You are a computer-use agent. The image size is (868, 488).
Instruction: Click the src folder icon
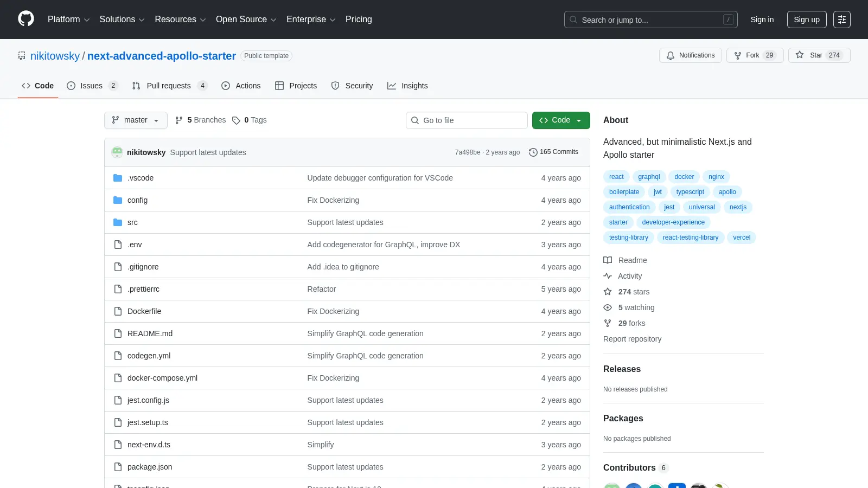click(x=118, y=222)
